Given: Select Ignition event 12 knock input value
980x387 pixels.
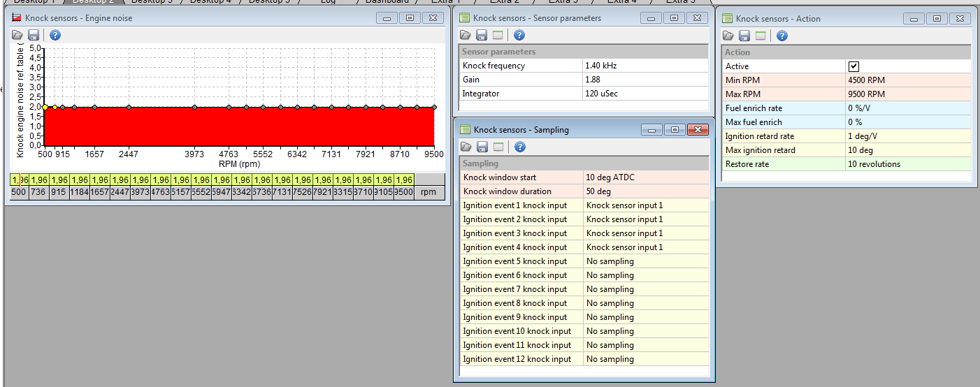Looking at the screenshot, I should point(646,359).
